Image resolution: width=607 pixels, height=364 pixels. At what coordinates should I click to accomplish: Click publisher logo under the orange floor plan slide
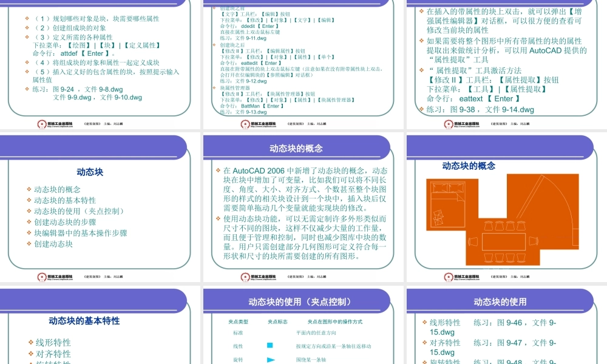[461, 277]
